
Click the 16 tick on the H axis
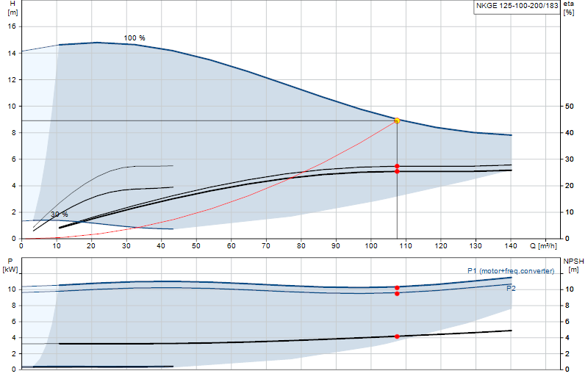tap(12, 26)
